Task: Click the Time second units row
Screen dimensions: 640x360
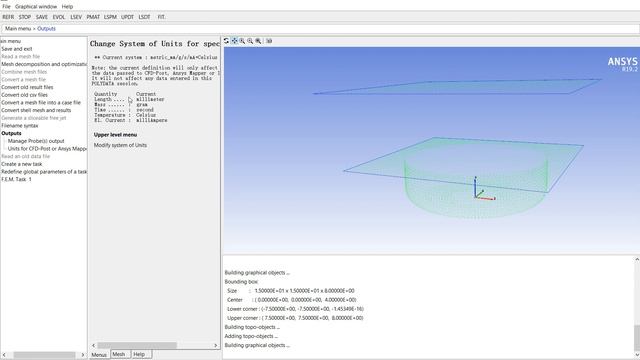Action: [x=124, y=110]
